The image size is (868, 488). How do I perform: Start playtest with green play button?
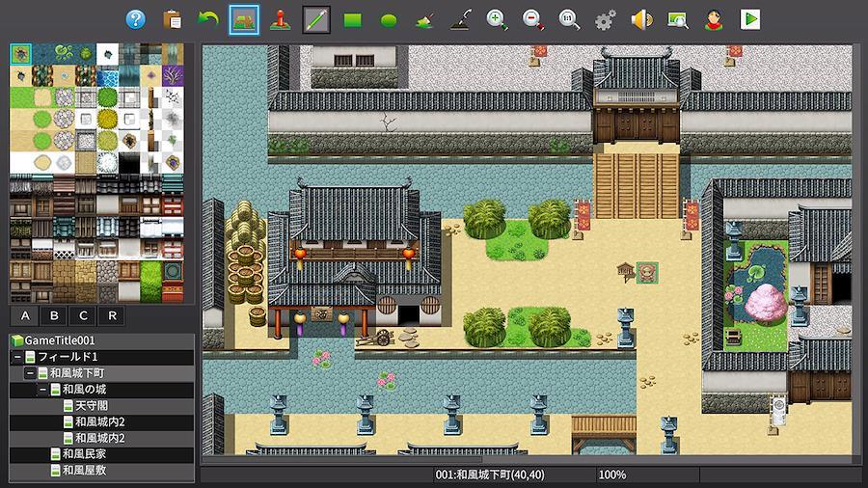click(749, 19)
